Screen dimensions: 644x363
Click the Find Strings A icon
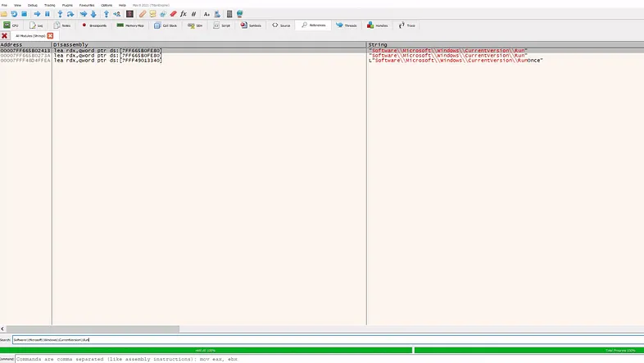pos(206,14)
